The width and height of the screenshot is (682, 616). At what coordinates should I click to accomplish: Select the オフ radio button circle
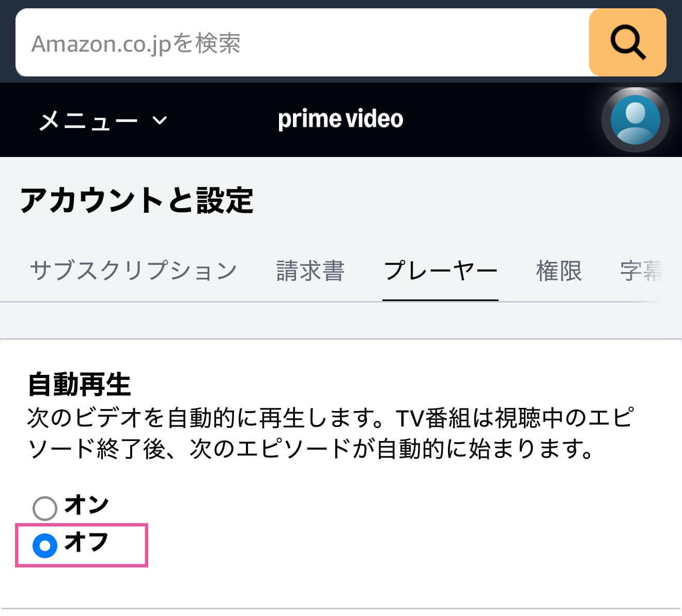pos(45,545)
